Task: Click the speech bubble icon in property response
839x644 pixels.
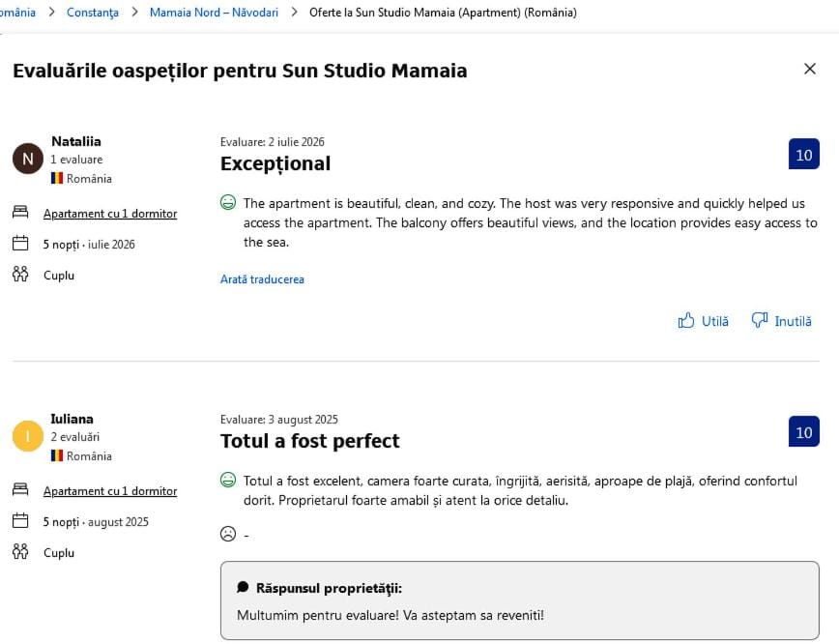Action: click(x=243, y=587)
